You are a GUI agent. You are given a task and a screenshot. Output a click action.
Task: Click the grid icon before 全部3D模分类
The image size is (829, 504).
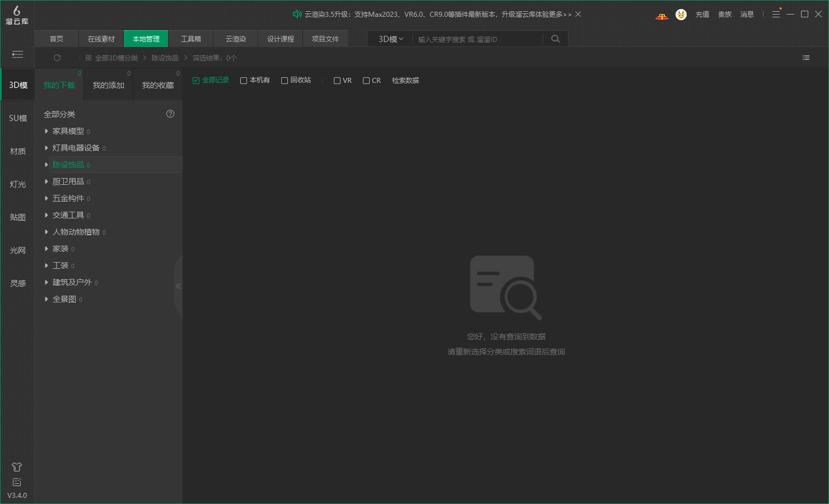coord(89,58)
